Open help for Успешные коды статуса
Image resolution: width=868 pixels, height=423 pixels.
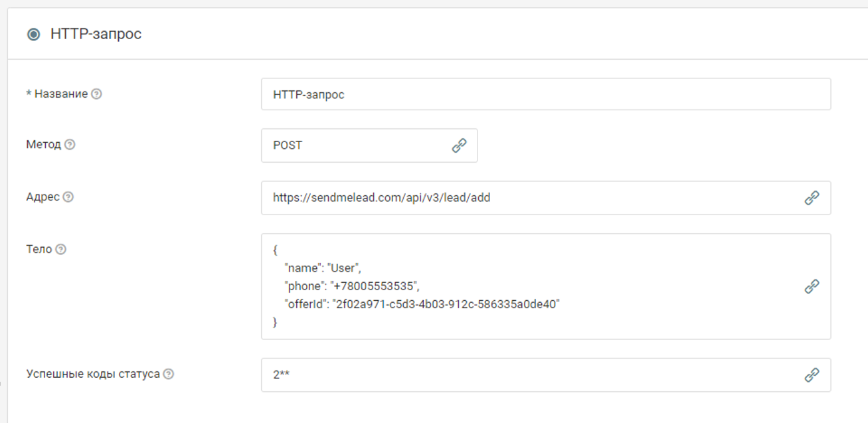169,374
